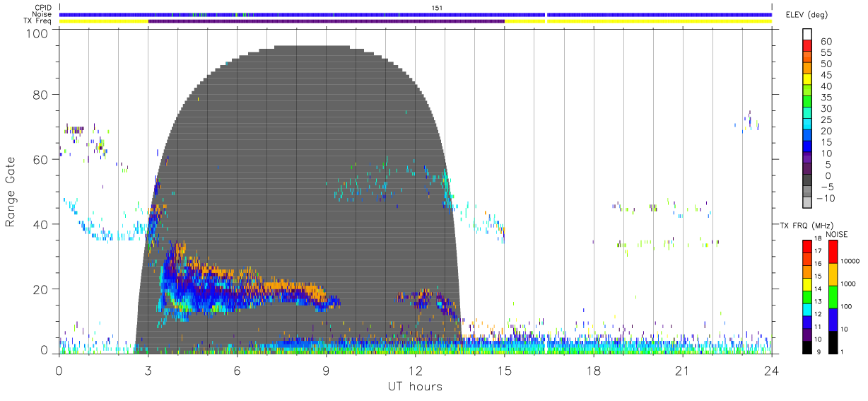868x401 pixels.
Task: Click NOISE colorbar segment between 100 and 1000
Action: coord(832,296)
